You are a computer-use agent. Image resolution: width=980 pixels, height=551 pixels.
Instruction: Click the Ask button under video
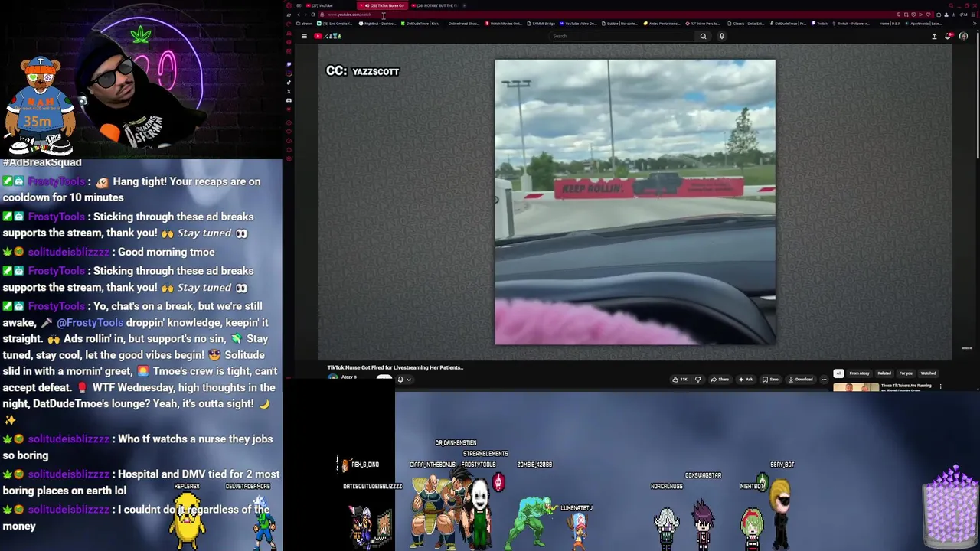[746, 380]
